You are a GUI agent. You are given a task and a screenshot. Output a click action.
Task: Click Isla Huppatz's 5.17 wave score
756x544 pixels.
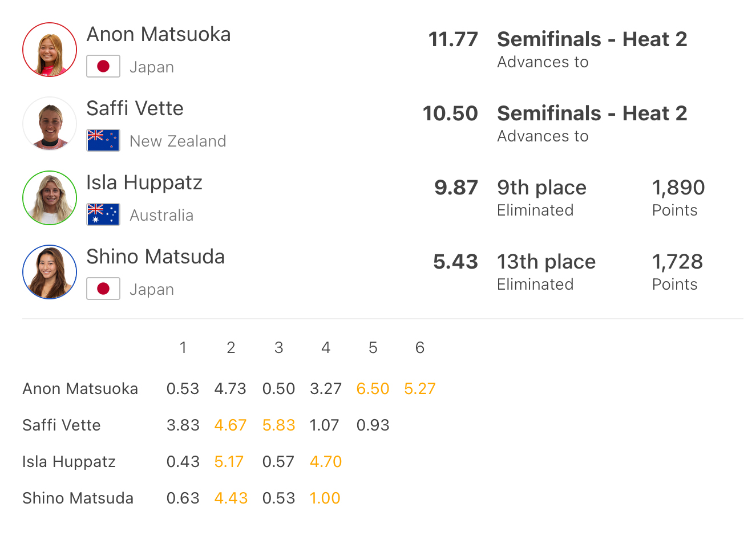(229, 462)
